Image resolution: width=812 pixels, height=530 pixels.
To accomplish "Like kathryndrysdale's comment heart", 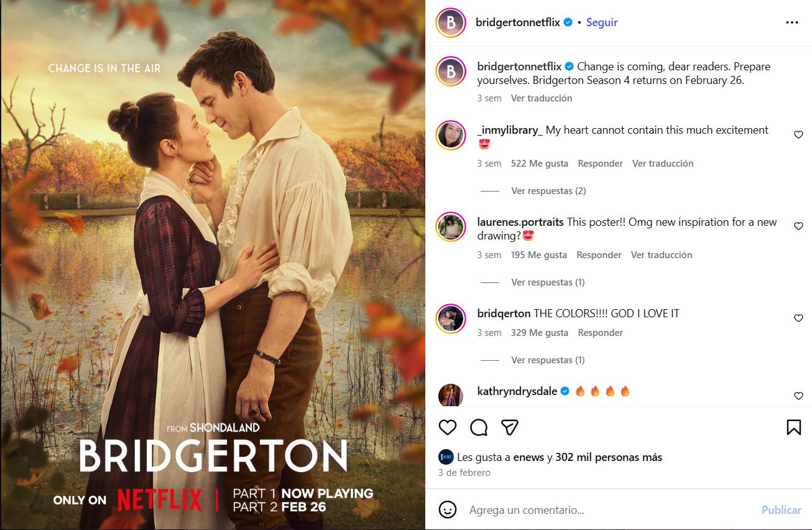I will pos(798,396).
